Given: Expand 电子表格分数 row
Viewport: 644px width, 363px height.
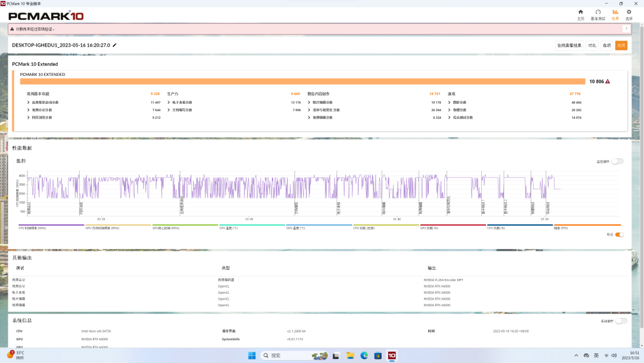Looking at the screenshot, I should [169, 102].
